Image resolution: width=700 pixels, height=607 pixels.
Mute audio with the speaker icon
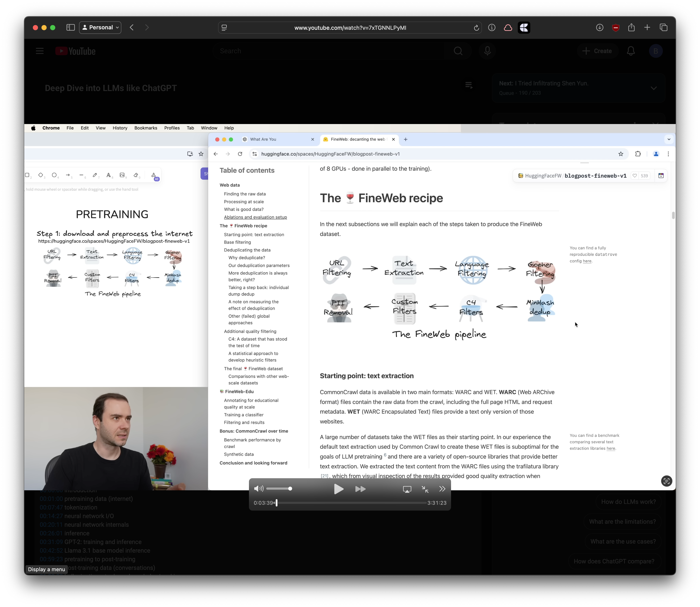(x=259, y=488)
